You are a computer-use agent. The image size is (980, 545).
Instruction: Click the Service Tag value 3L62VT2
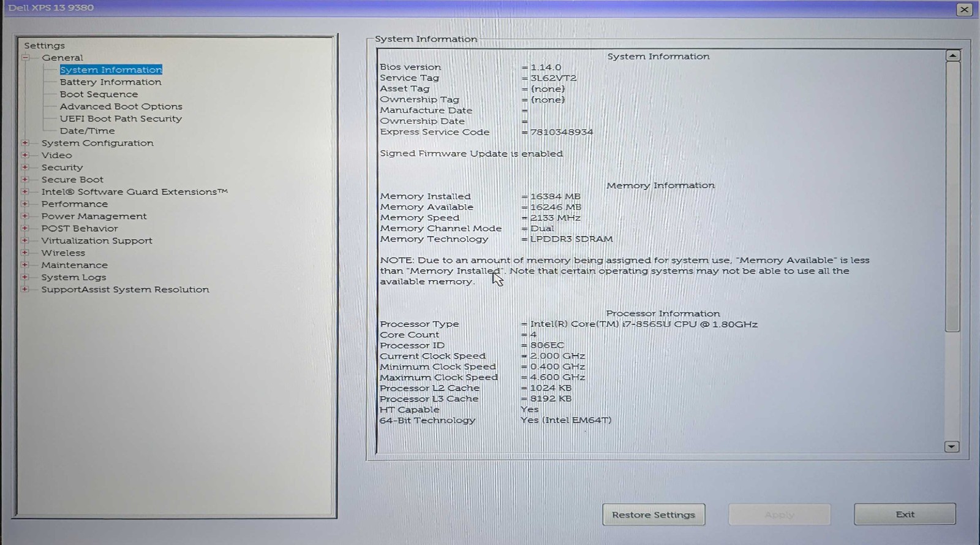point(554,78)
